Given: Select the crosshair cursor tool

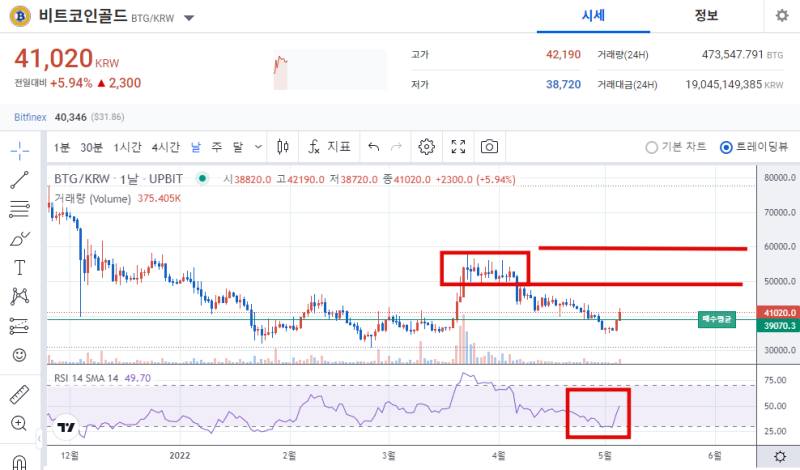Looking at the screenshot, I should (x=19, y=151).
